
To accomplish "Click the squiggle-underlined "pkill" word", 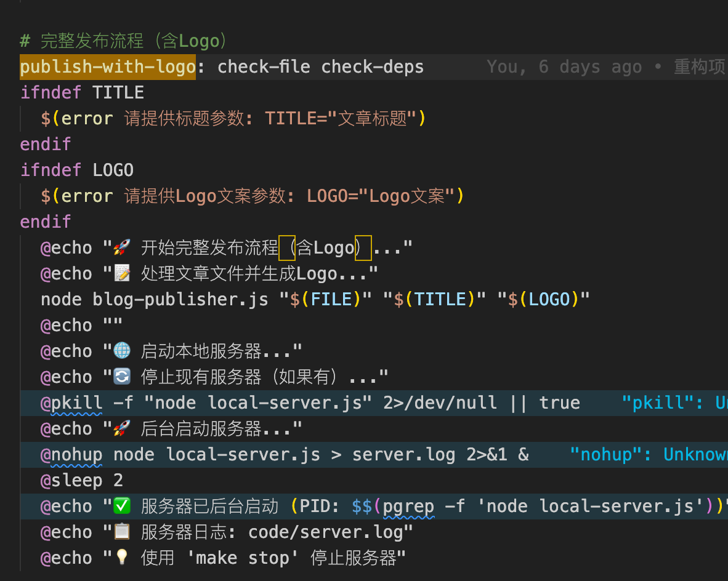I will point(76,403).
